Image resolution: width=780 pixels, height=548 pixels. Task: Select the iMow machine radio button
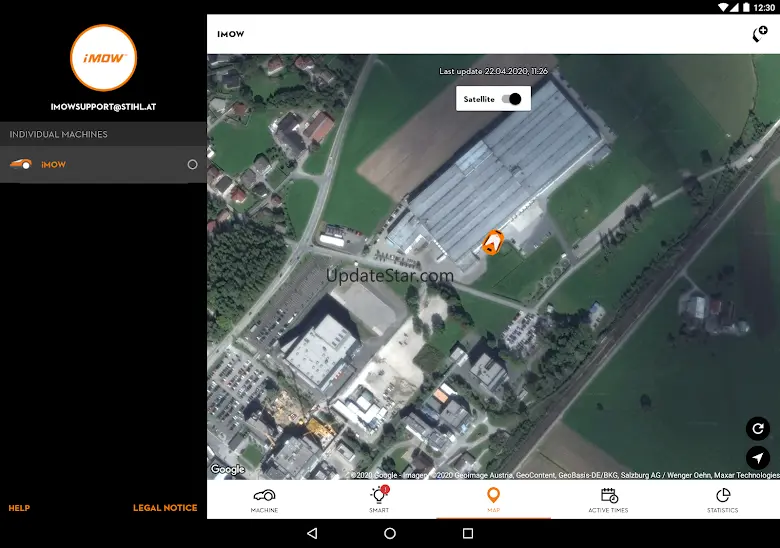click(193, 165)
